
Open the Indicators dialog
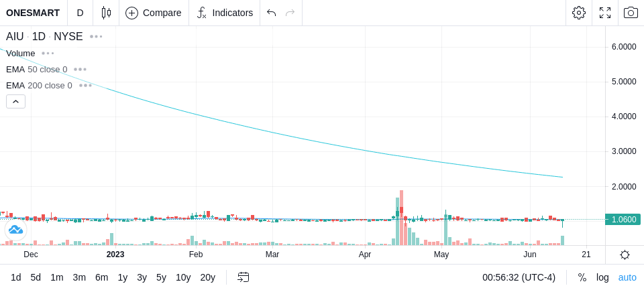225,13
